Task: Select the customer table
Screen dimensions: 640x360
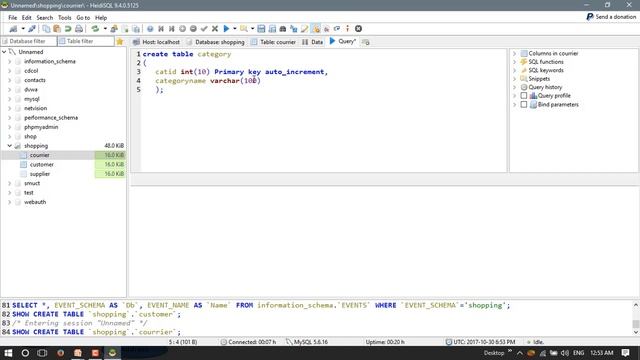Action: click(x=42, y=164)
